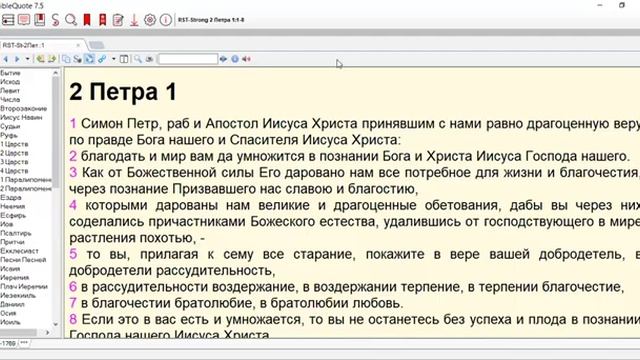Click next chapter green icon

click(x=51, y=59)
